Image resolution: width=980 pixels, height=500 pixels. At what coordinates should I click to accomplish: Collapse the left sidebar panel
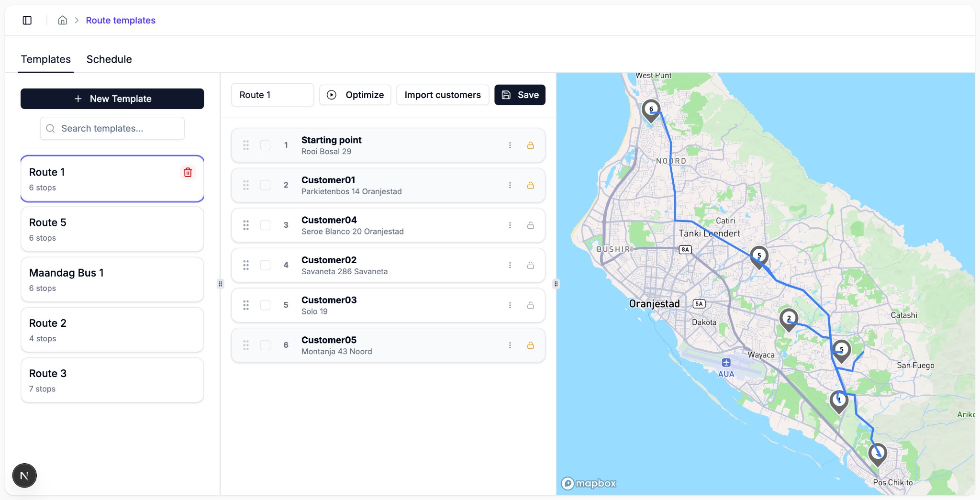pyautogui.click(x=27, y=20)
